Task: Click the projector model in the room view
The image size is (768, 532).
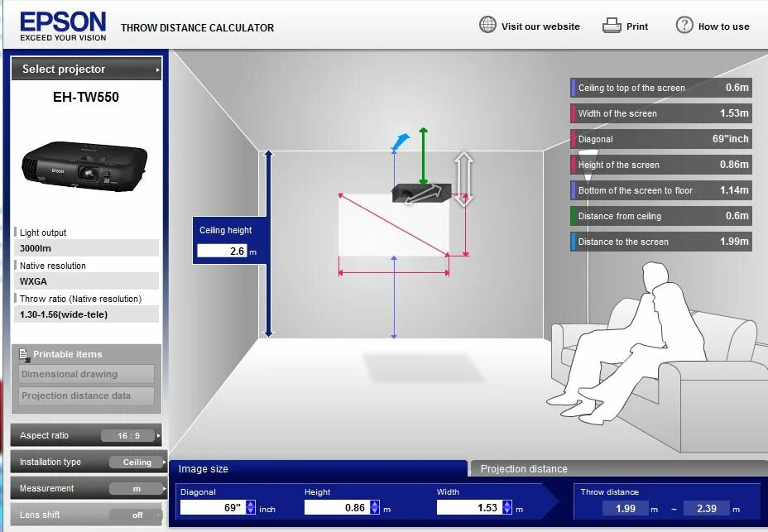Action: pos(421,193)
